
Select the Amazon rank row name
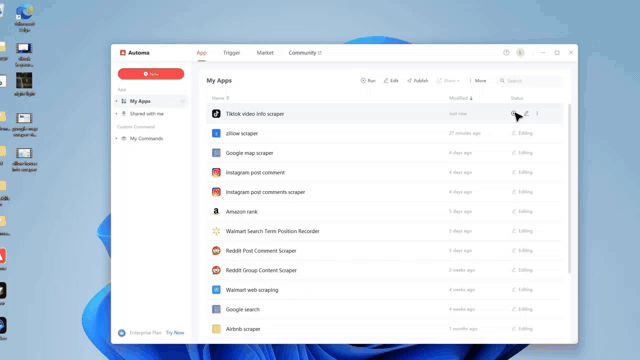point(242,211)
